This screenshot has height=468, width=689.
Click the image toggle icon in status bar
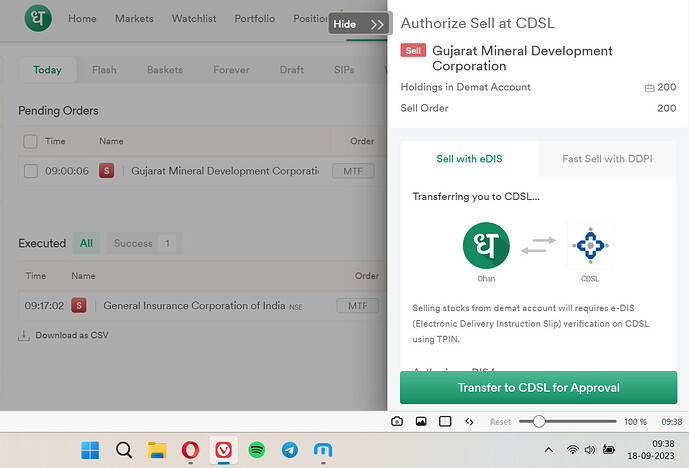[x=421, y=421]
